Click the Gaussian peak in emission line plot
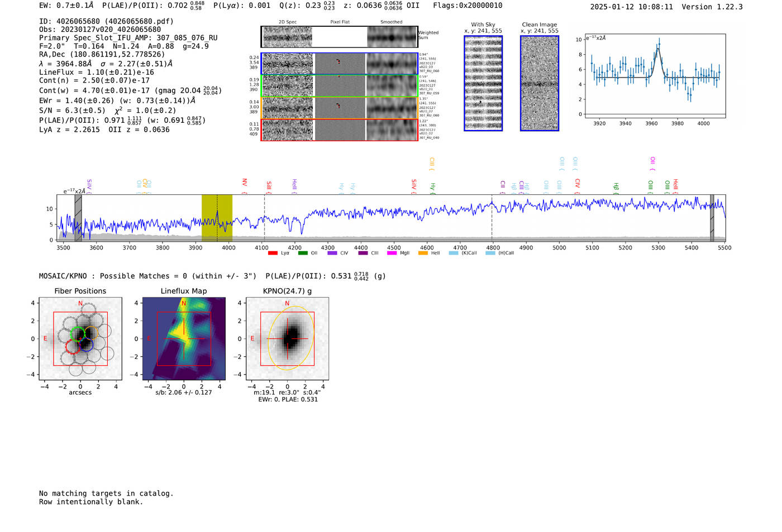 pyautogui.click(x=659, y=49)
